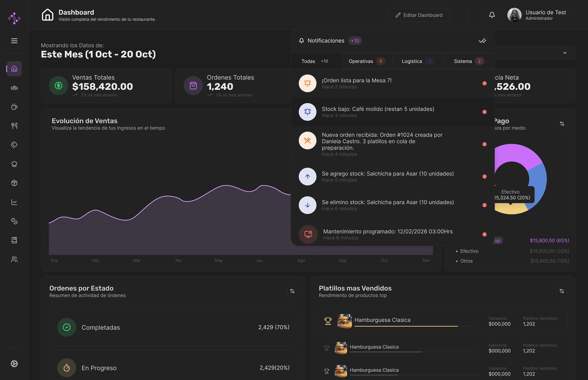Open the Home dashboard icon in the sidebar
588x380 pixels.
click(14, 69)
